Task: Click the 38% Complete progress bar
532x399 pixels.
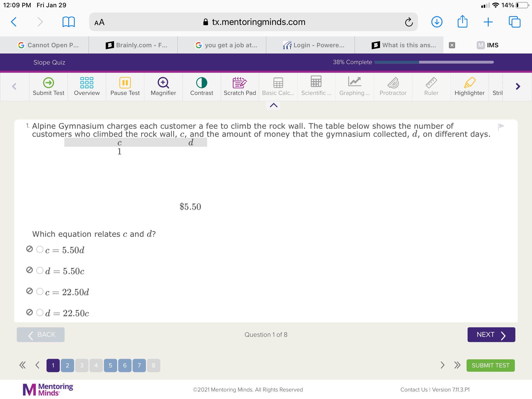Action: click(x=434, y=62)
